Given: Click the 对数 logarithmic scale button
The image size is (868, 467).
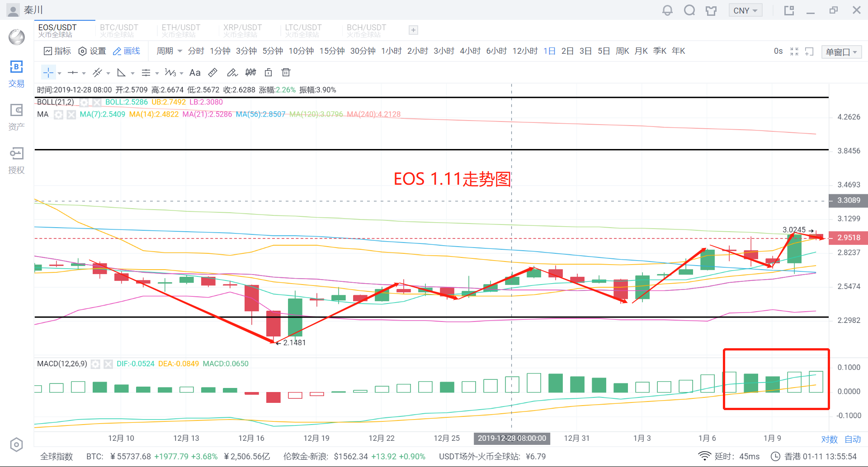Looking at the screenshot, I should point(829,439).
